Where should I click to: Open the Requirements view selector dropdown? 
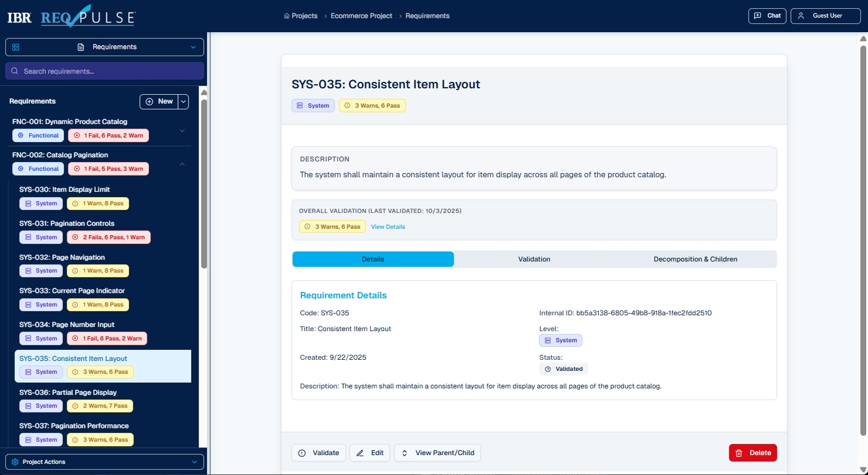point(193,47)
